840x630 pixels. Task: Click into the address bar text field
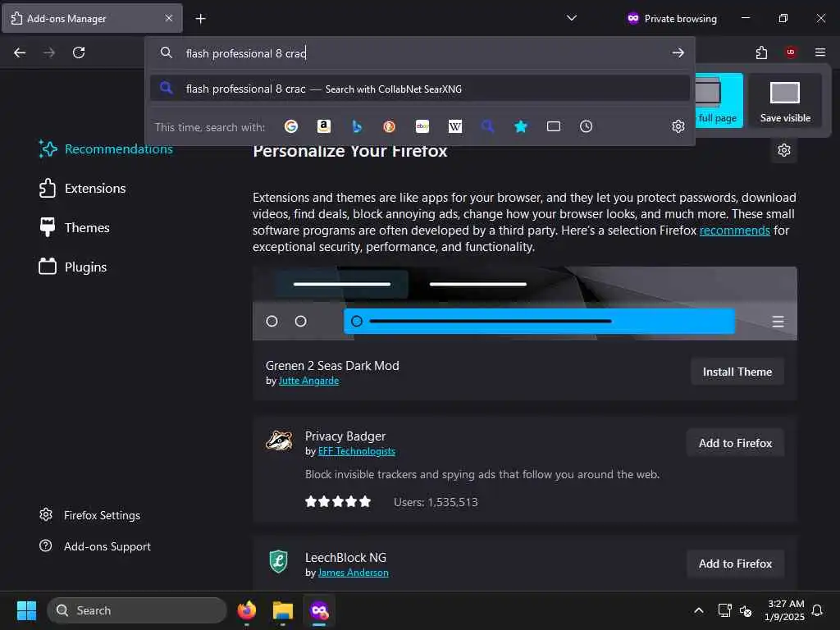(421, 53)
